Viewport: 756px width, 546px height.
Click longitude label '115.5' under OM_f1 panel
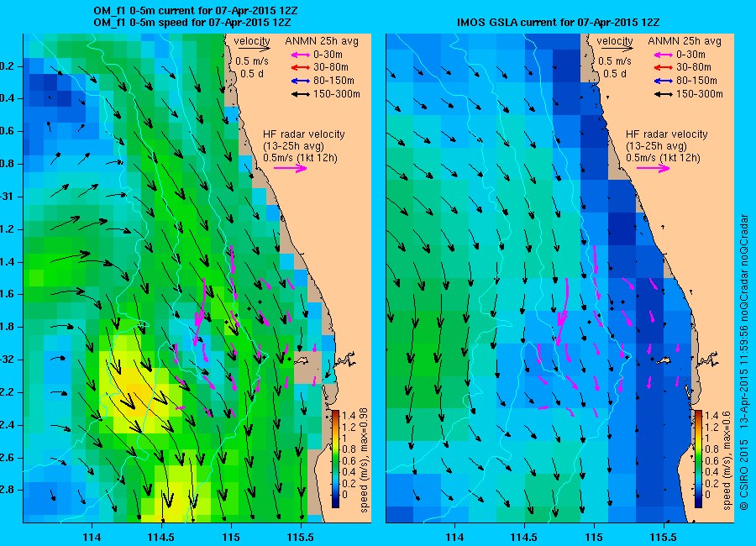[x=301, y=537]
